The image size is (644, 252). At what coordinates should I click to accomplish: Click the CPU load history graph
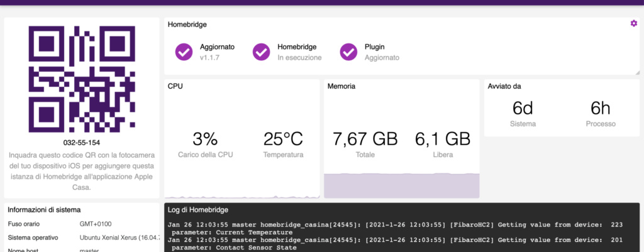[242, 196]
